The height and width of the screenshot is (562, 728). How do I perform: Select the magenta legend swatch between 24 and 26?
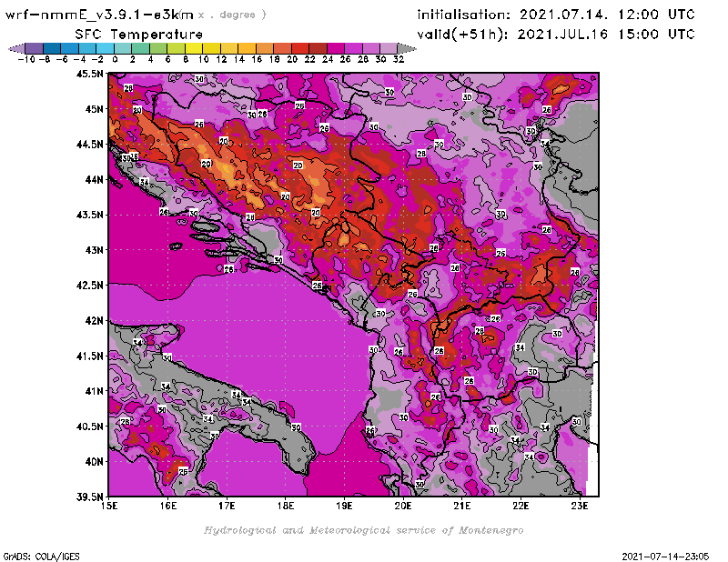[x=335, y=48]
